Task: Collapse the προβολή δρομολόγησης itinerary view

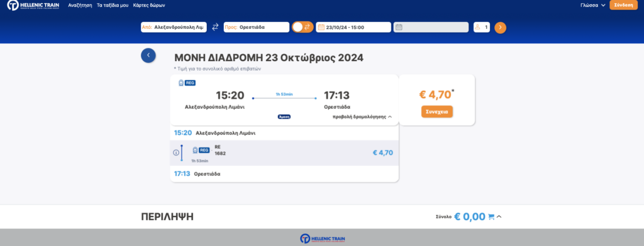Action: point(362,116)
